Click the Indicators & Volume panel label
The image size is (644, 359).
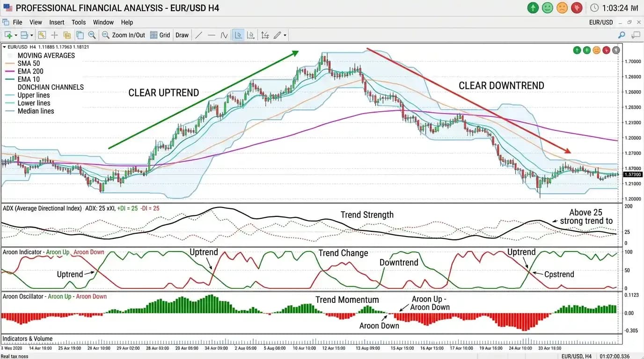pyautogui.click(x=28, y=338)
